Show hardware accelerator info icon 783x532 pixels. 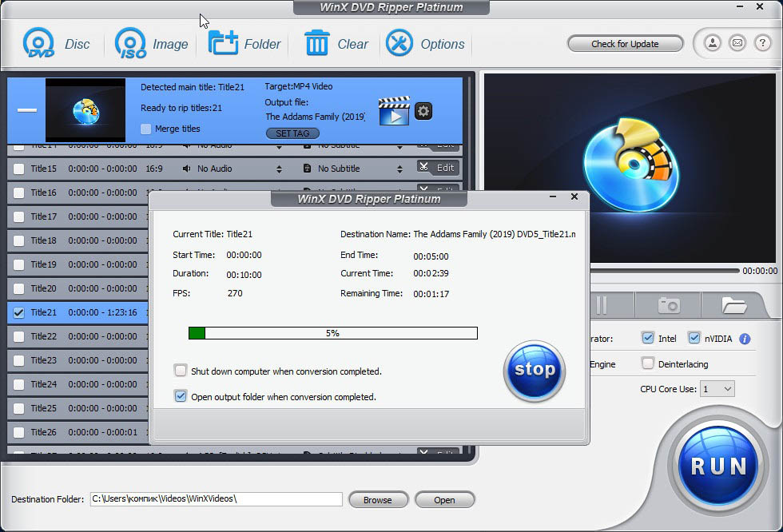click(x=745, y=339)
